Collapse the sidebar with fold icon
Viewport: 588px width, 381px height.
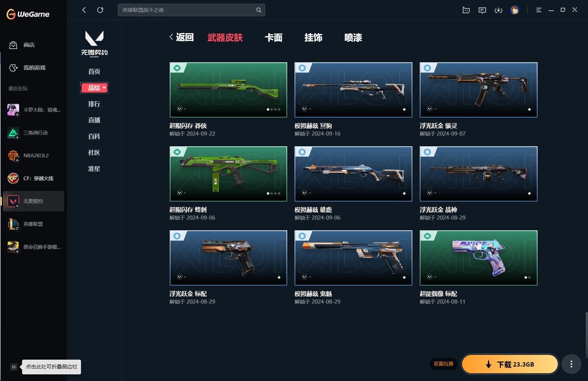click(x=14, y=367)
